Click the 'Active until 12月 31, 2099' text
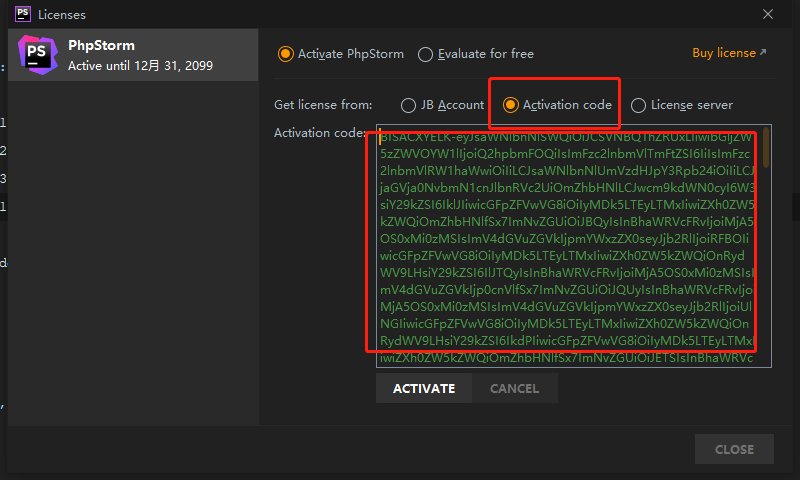 click(x=140, y=65)
